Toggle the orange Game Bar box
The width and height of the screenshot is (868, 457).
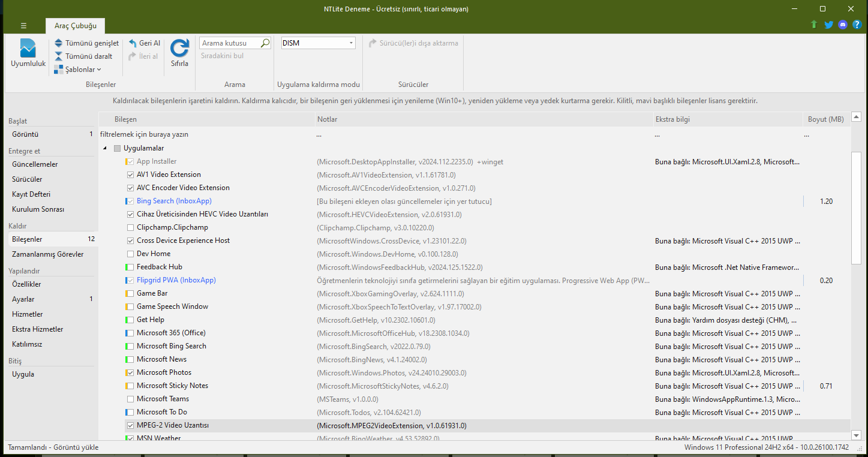pos(130,293)
